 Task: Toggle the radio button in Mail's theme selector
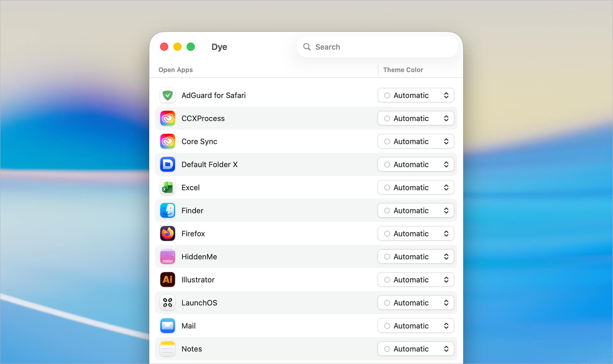387,326
